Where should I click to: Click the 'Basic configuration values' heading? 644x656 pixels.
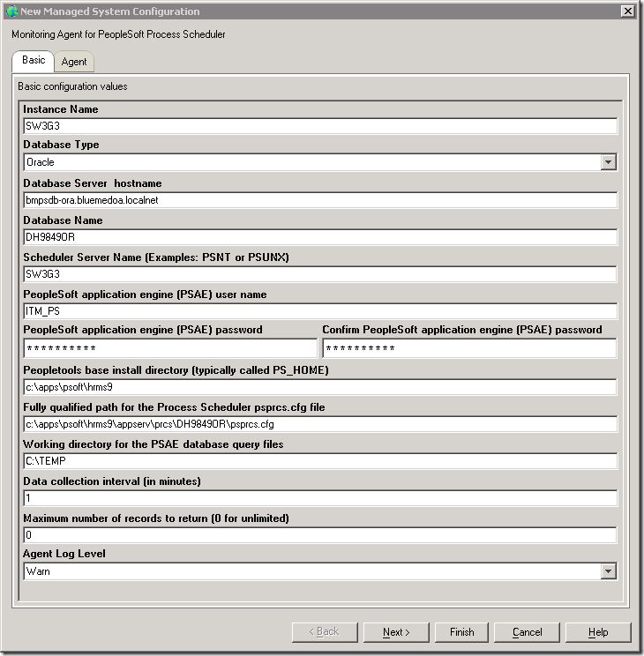72,86
